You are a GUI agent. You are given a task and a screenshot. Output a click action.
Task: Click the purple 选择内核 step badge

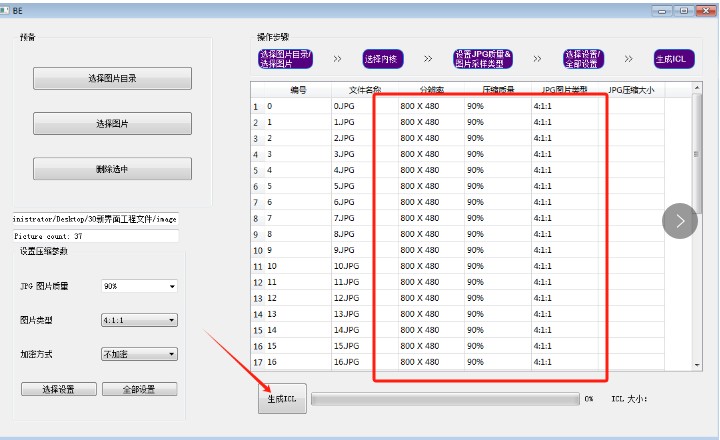(x=383, y=59)
